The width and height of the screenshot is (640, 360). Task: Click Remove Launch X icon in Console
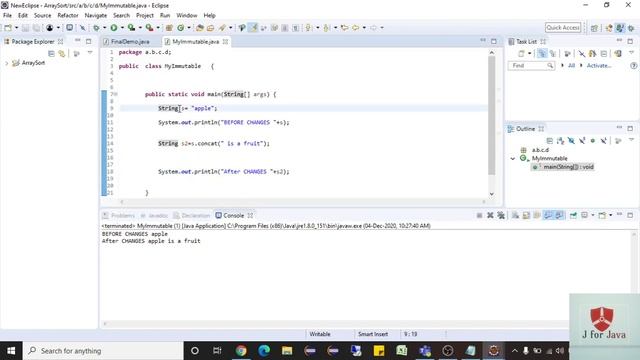tap(490, 215)
